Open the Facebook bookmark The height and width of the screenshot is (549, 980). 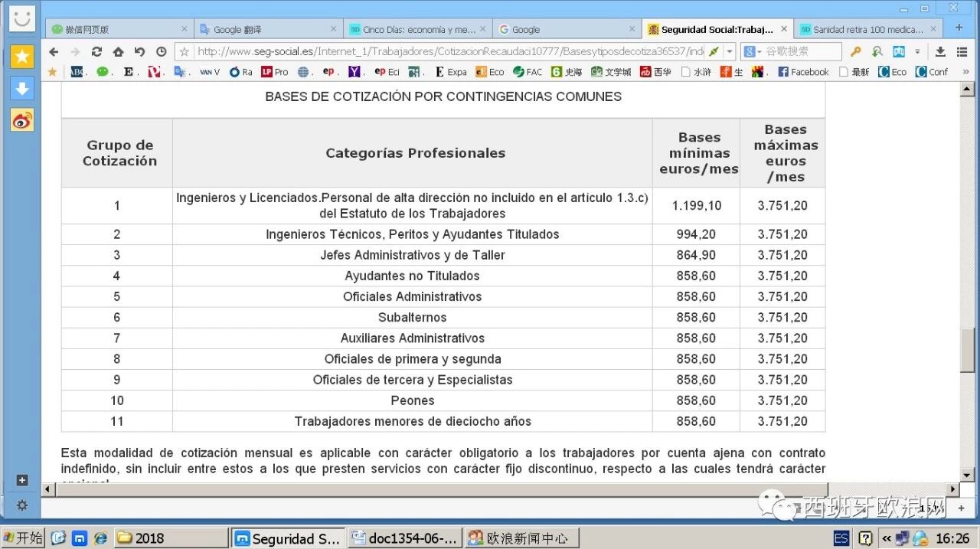[803, 72]
